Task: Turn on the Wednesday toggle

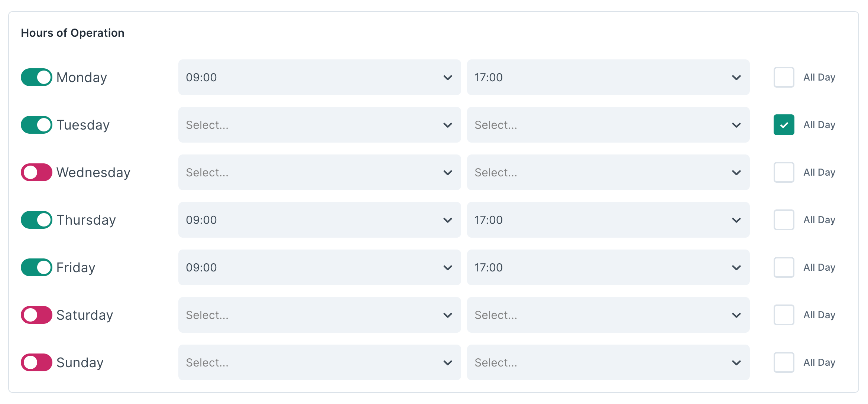Action: (x=36, y=172)
